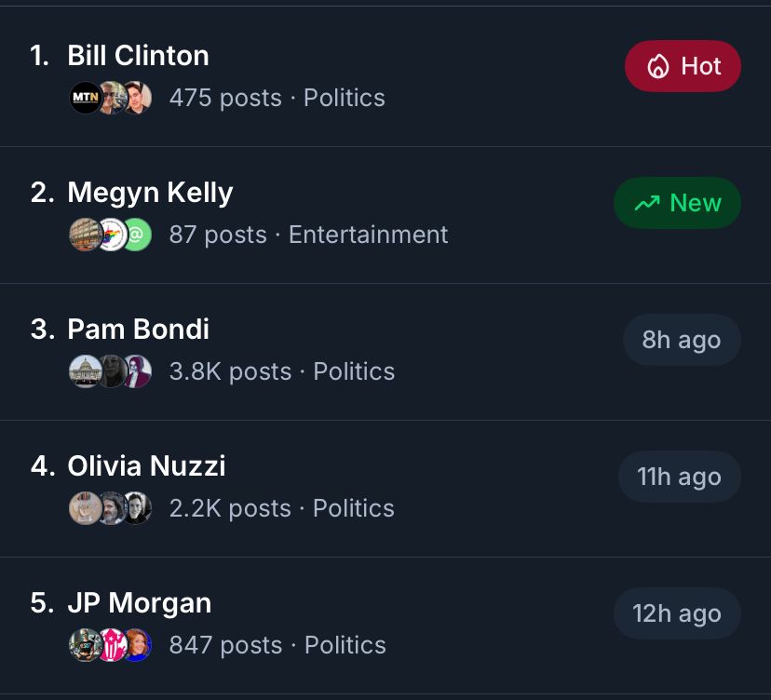Open the Bill Clinton trending topic

(138, 56)
